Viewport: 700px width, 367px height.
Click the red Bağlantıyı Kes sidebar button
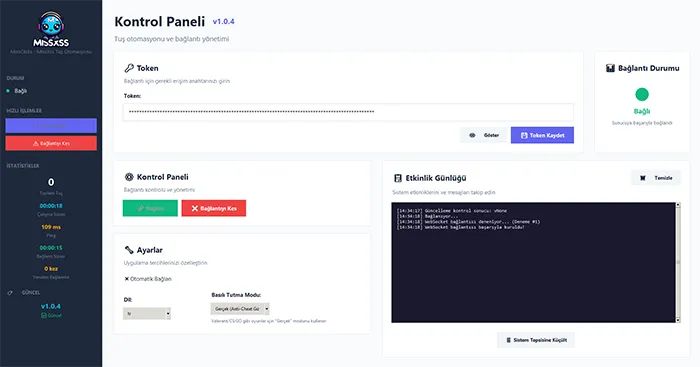click(x=51, y=143)
